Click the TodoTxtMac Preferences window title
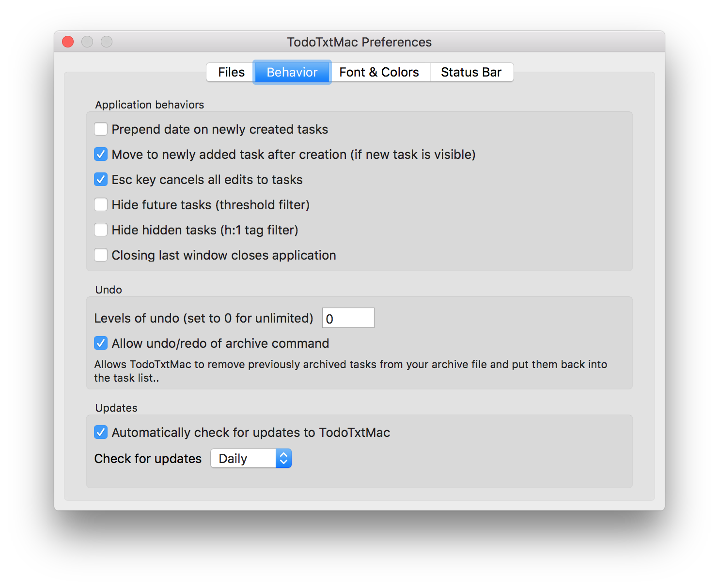 (x=359, y=42)
